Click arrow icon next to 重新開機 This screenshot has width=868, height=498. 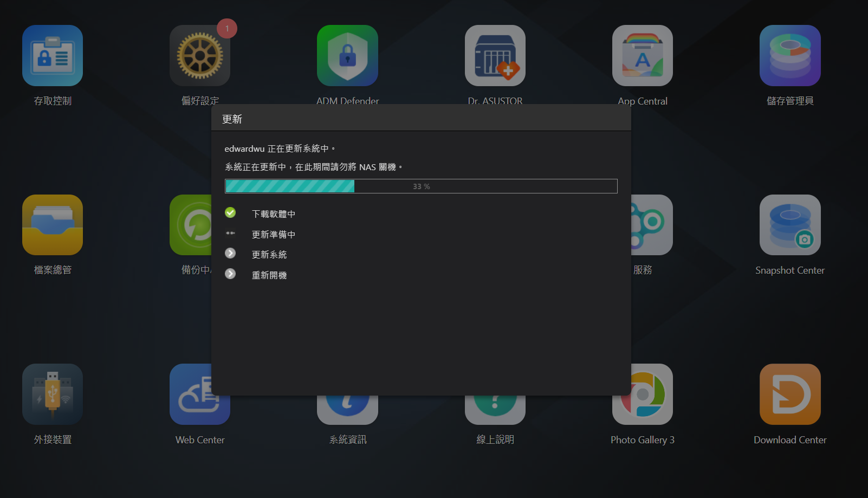pyautogui.click(x=230, y=274)
